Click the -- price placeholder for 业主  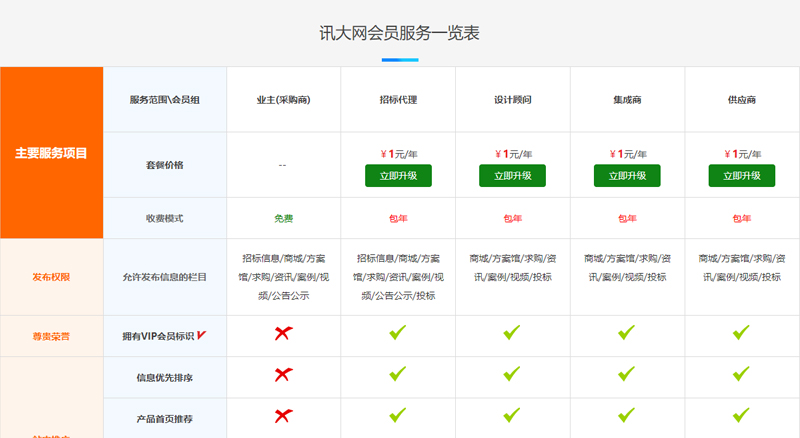click(x=283, y=165)
